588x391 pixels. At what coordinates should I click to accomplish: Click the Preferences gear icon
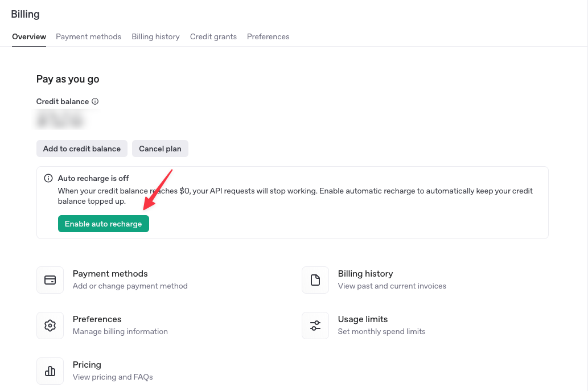point(50,326)
